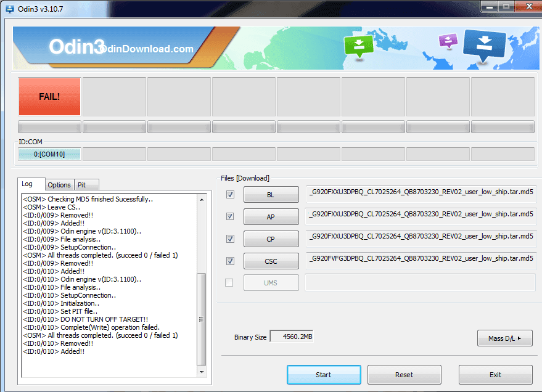Click the Odin3 v3.10.7 window title

[x=41, y=9]
